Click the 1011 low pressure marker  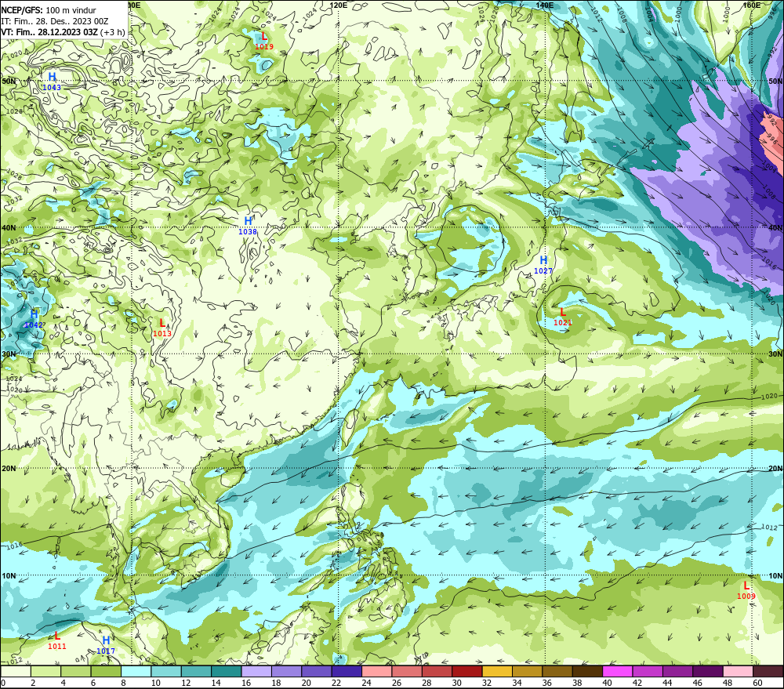tap(57, 640)
